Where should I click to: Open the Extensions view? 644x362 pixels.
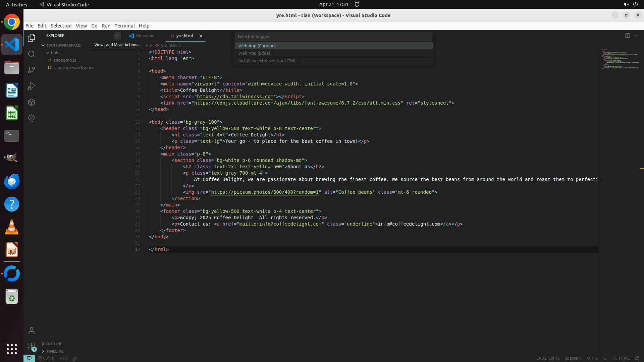tap(32, 102)
